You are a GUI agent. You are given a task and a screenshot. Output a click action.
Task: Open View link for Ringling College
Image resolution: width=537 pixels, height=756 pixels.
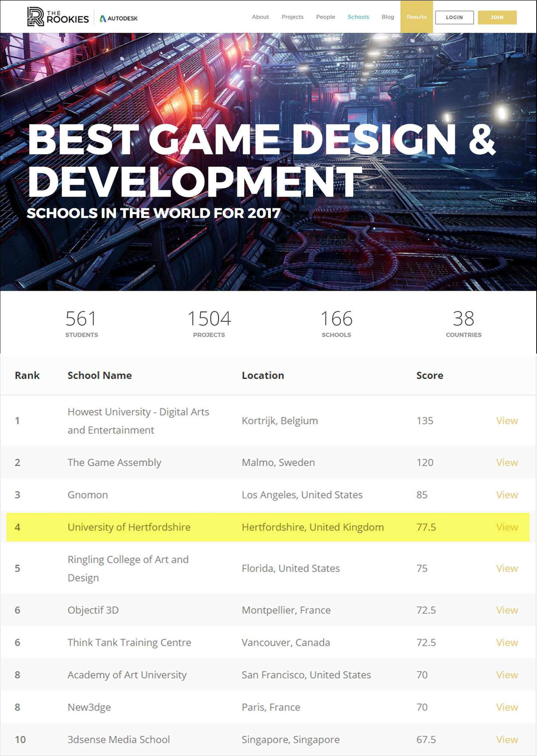coord(507,568)
